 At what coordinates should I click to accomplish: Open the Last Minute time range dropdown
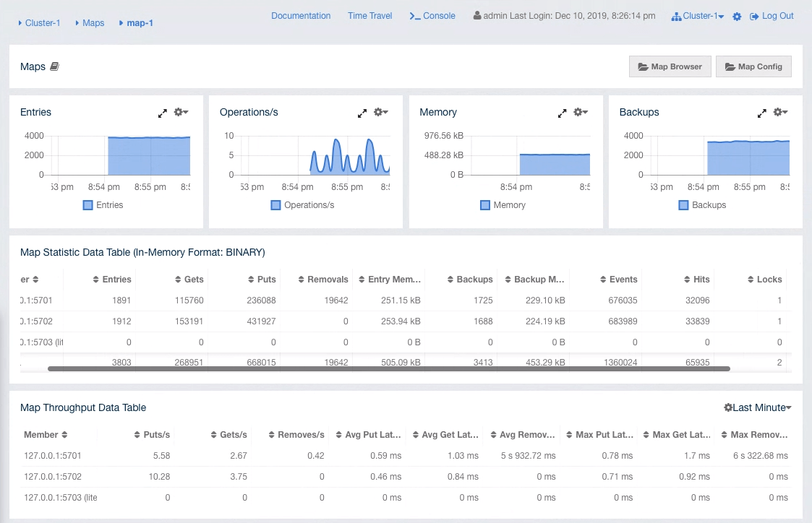pos(758,407)
